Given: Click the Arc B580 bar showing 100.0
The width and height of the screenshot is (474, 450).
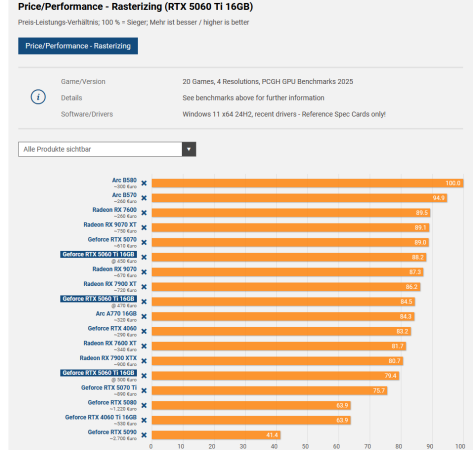Looking at the screenshot, I should (307, 183).
